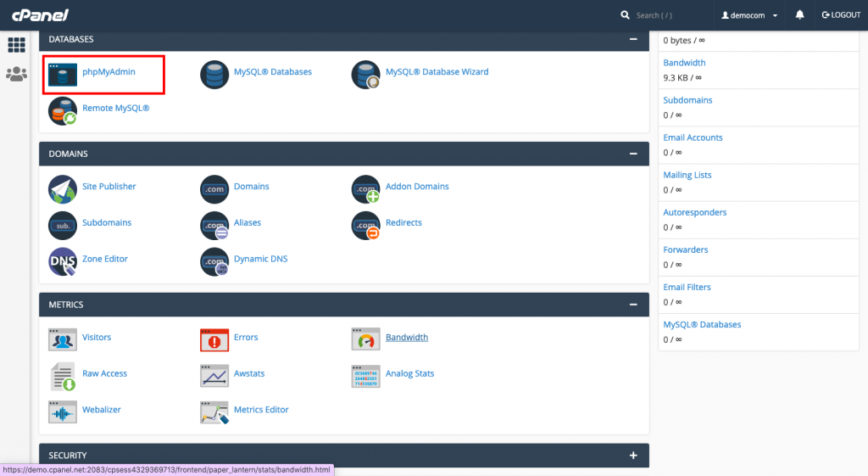This screenshot has width=868, height=476.
Task: Open the Raw Access link
Action: pos(104,373)
